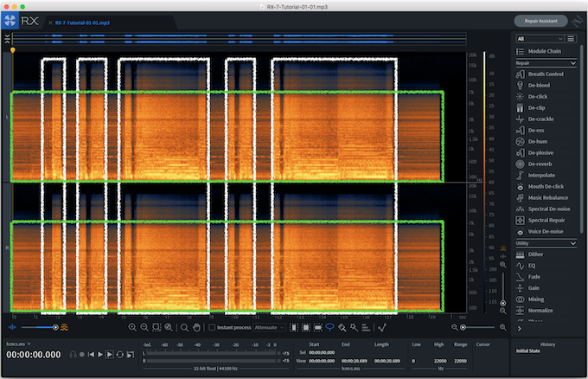Click the Zoom tool magnifier
This screenshot has height=379, width=588.
point(184,328)
